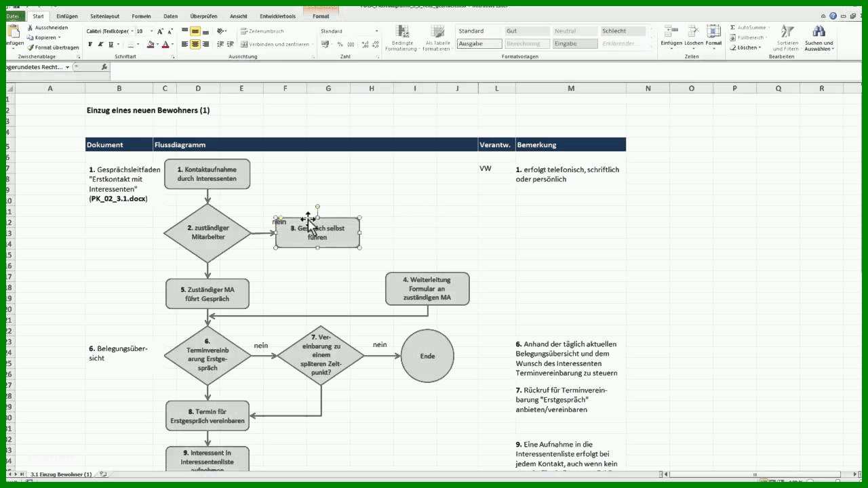868x488 pixels.
Task: Click the decrease decimal icon
Action: click(x=375, y=44)
